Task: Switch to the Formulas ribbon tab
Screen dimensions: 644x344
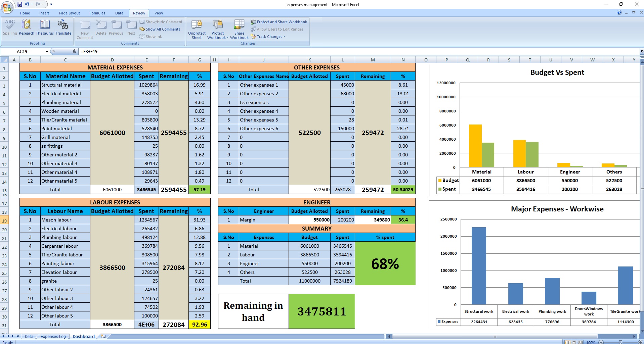Action: click(97, 13)
